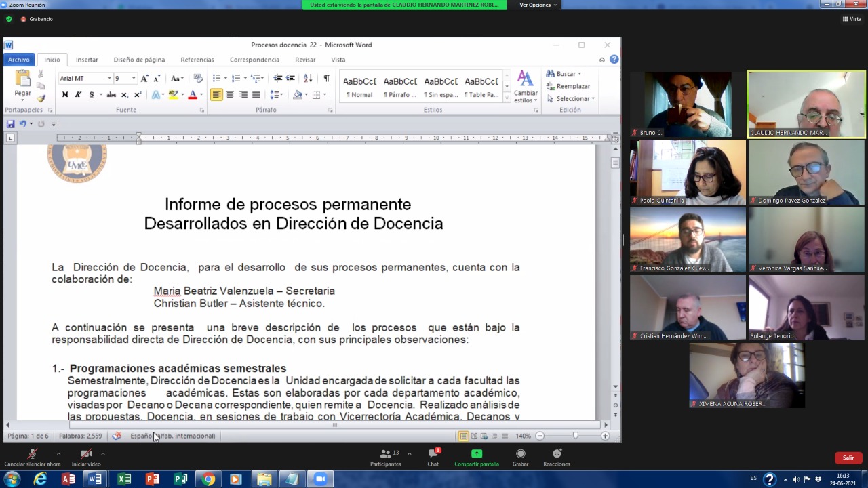This screenshot has height=488, width=868.
Task: Toggle show paragraph marks pilcrow
Action: tap(326, 79)
